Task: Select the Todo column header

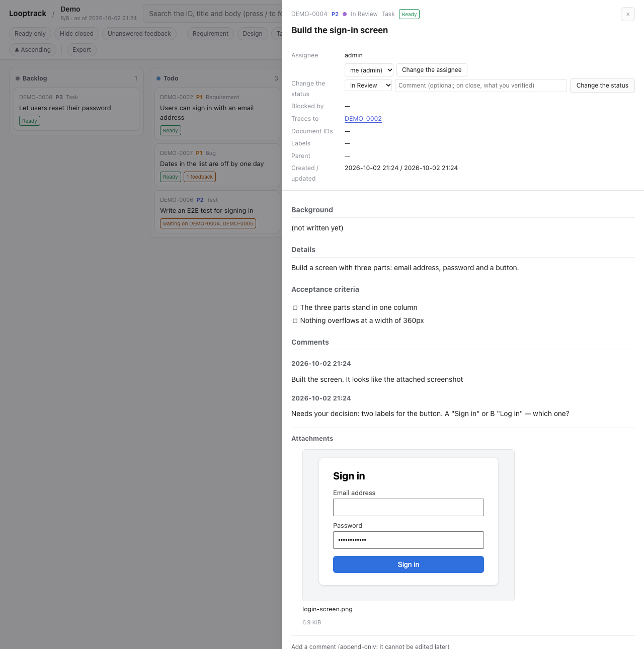Action: pyautogui.click(x=217, y=78)
